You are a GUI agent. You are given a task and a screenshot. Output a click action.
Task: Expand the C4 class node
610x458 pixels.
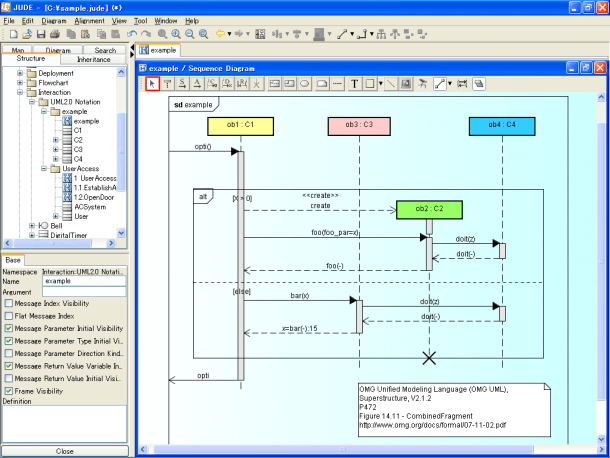(x=56, y=159)
